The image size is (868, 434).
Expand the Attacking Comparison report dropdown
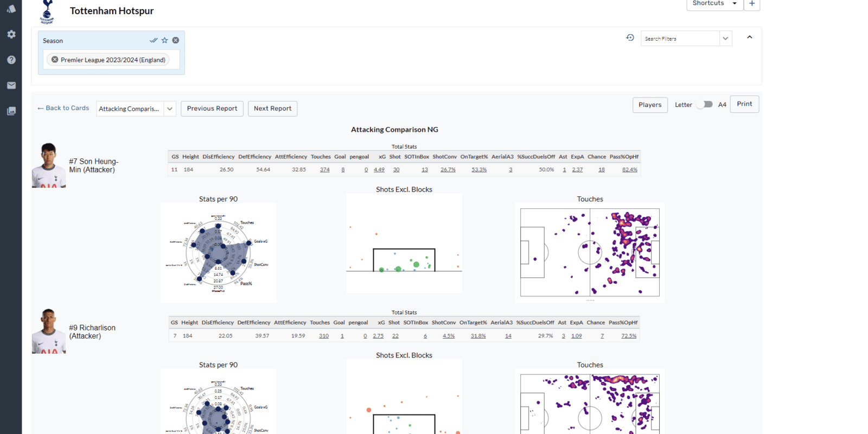tap(170, 108)
